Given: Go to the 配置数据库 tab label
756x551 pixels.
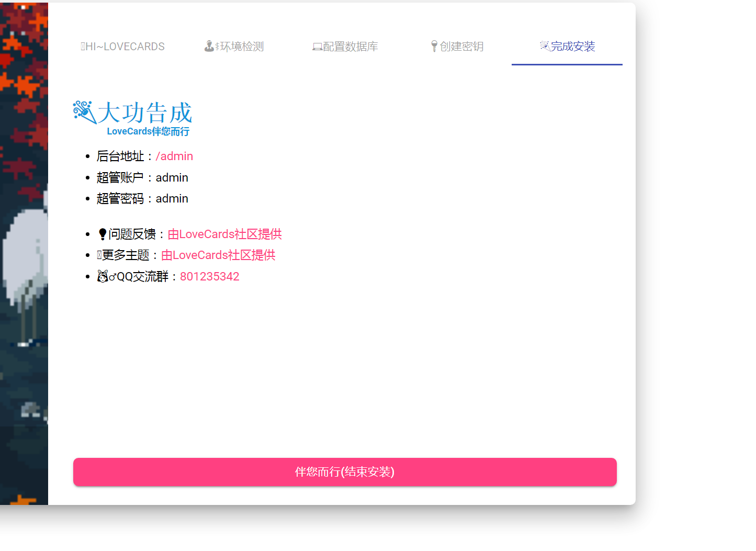Looking at the screenshot, I should pyautogui.click(x=351, y=47).
